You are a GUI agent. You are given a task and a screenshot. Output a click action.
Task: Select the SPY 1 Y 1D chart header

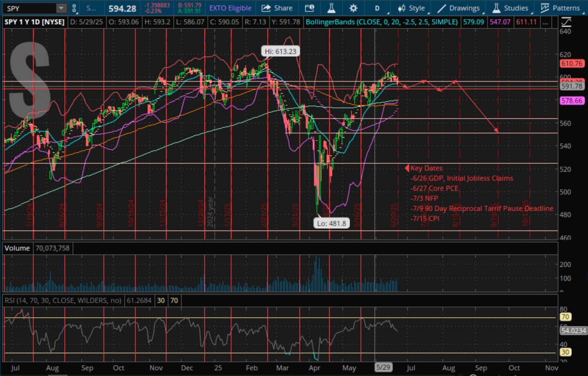tap(34, 22)
